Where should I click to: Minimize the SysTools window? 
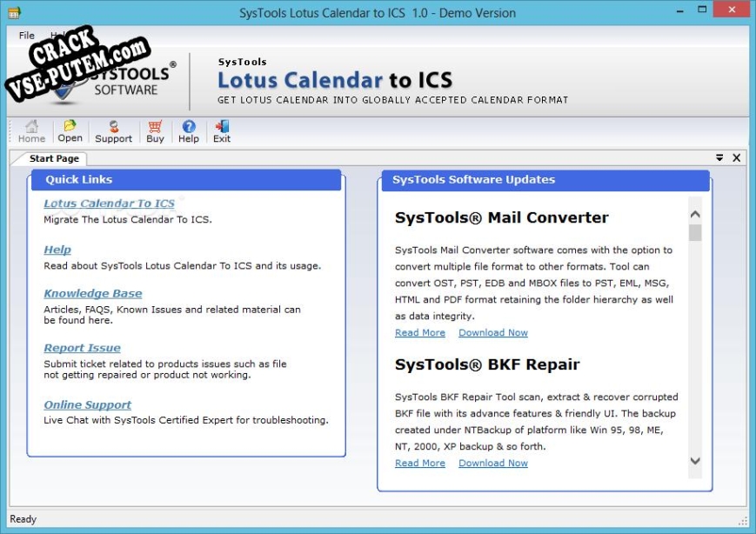(679, 10)
